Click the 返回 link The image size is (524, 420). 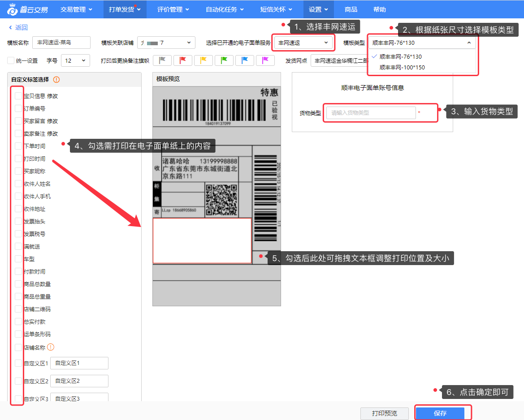pos(22,27)
